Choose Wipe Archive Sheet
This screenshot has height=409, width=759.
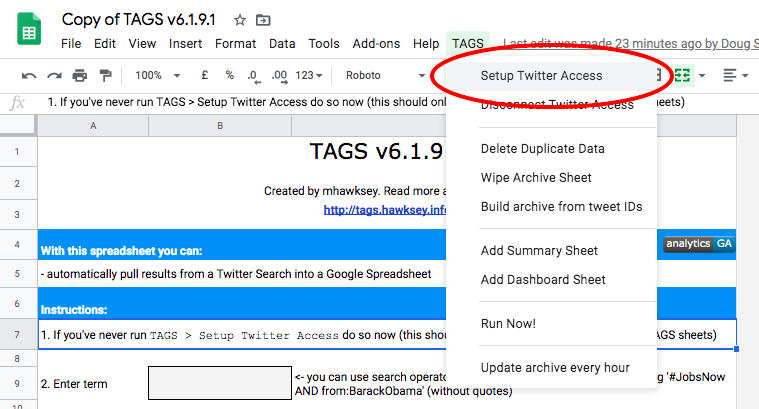(x=551, y=178)
